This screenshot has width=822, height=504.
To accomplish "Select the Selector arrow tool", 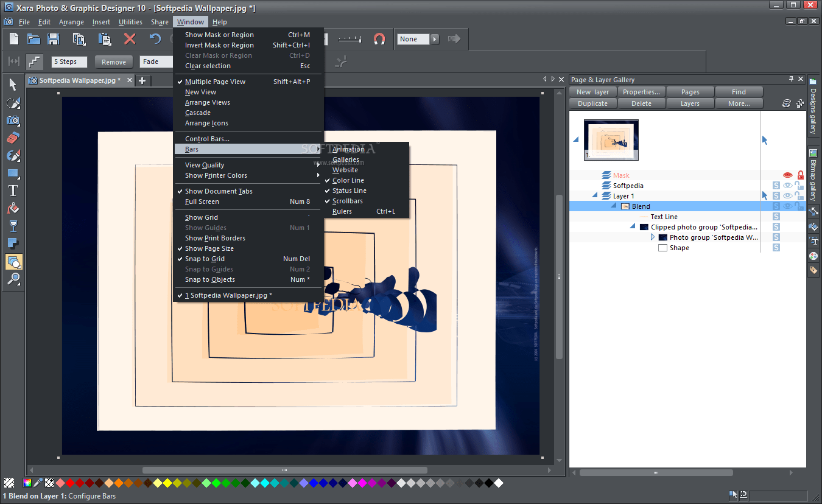I will click(13, 85).
